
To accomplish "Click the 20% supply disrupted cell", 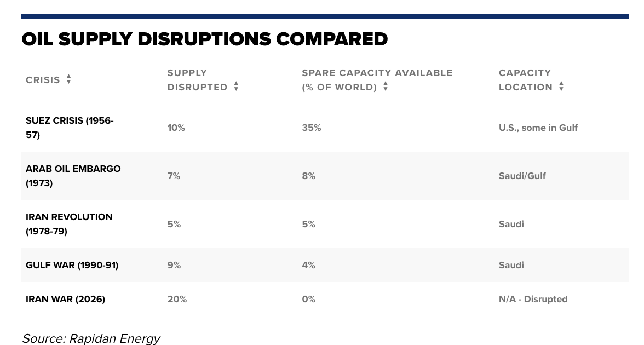I will coord(177,299).
